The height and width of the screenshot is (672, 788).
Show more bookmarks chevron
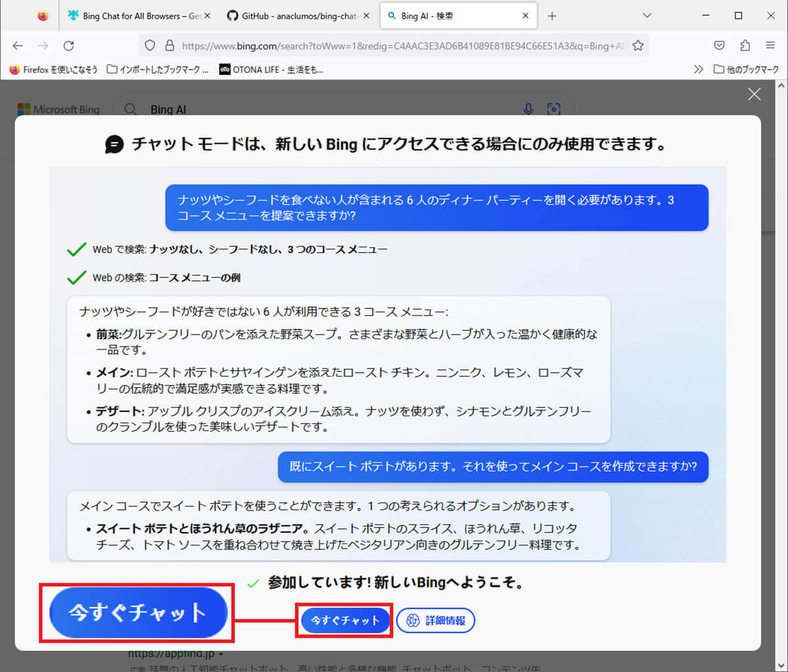(x=698, y=69)
